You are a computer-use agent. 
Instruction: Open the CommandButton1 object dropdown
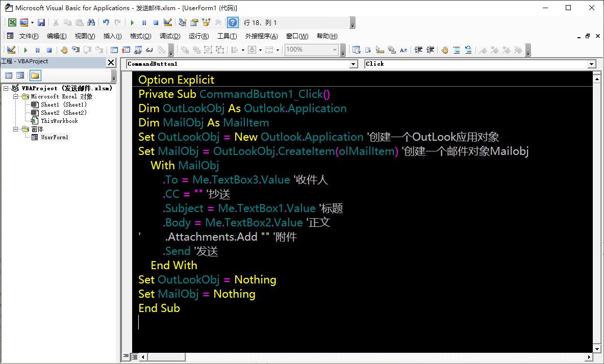pos(354,64)
